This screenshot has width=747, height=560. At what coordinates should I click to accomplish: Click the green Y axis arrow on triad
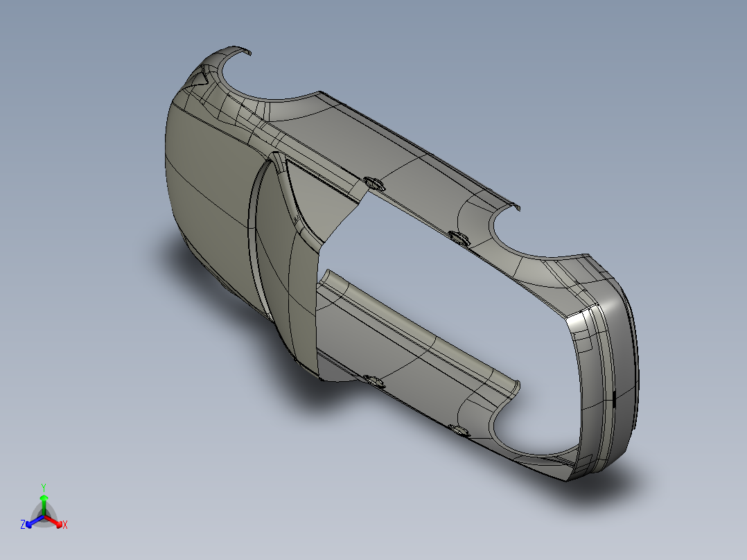click(44, 505)
